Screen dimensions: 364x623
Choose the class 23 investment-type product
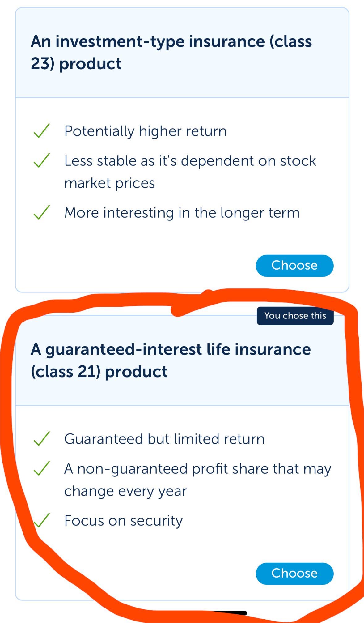(x=294, y=266)
